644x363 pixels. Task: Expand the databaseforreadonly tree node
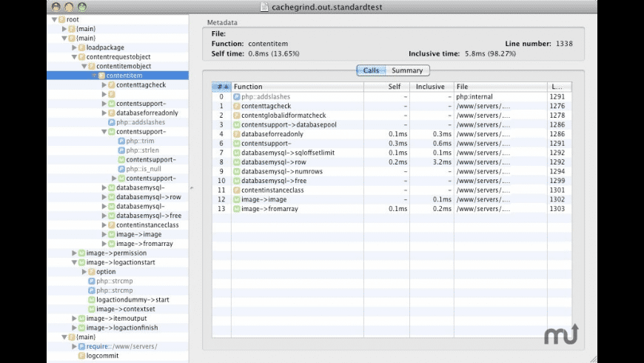click(104, 113)
